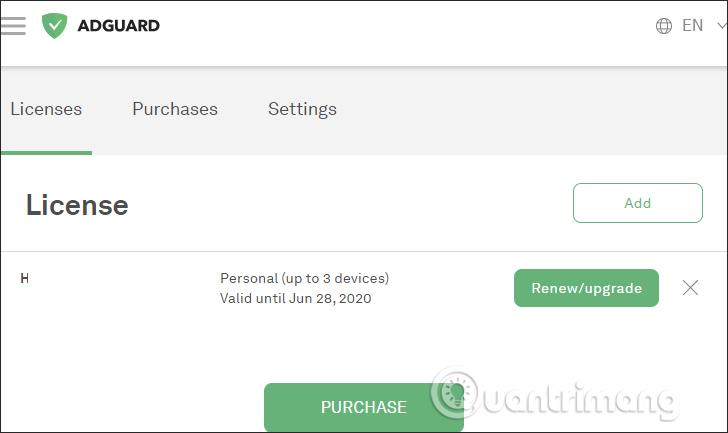The width and height of the screenshot is (728, 433).
Task: Click the ADGUARD wordmark text
Action: [x=118, y=26]
